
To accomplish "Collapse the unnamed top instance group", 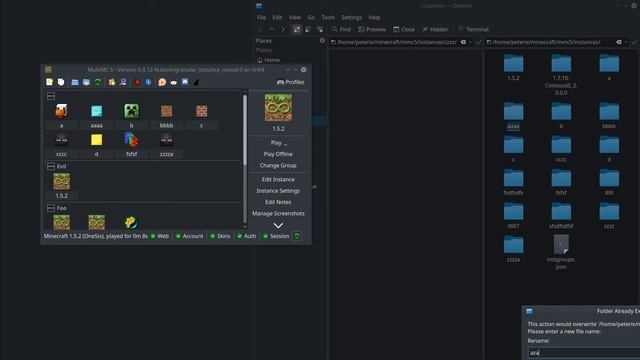I will point(51,96).
